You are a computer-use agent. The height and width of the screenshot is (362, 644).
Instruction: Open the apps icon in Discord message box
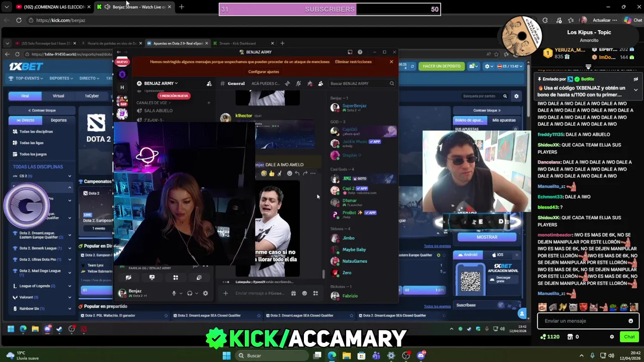(315, 293)
